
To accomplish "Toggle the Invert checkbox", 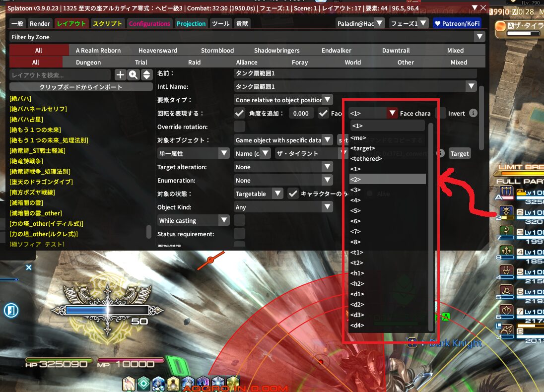I will point(440,113).
